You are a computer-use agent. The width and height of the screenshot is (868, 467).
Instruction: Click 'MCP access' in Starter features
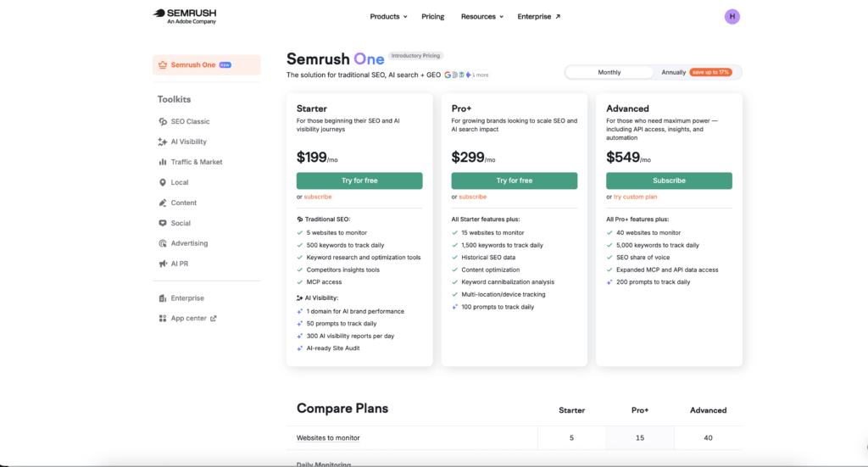pyautogui.click(x=324, y=282)
